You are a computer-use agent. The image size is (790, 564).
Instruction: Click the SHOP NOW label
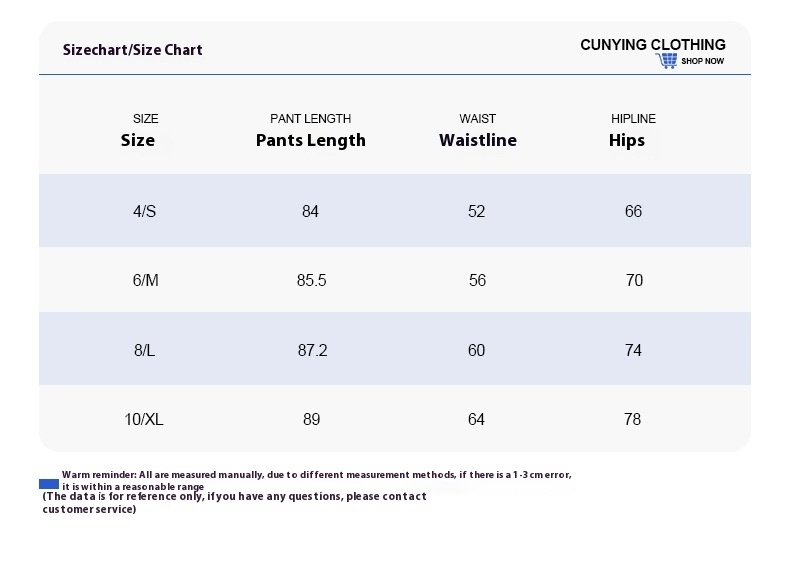(702, 62)
